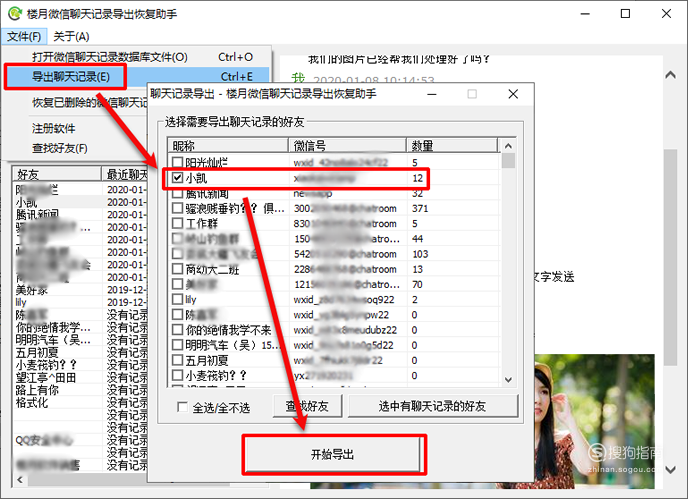
Task: Check the 工作群 checkbox
Action: [177, 223]
